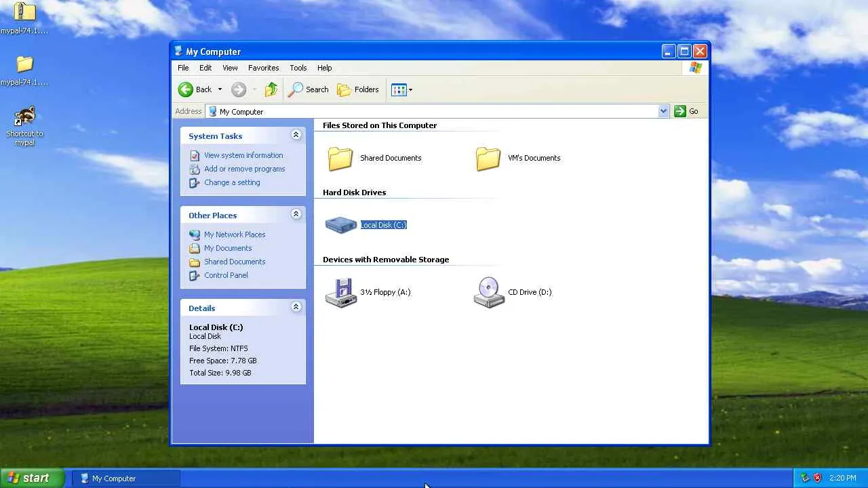Image resolution: width=868 pixels, height=488 pixels.
Task: Click the My Computer title bar icon
Action: [x=178, y=51]
